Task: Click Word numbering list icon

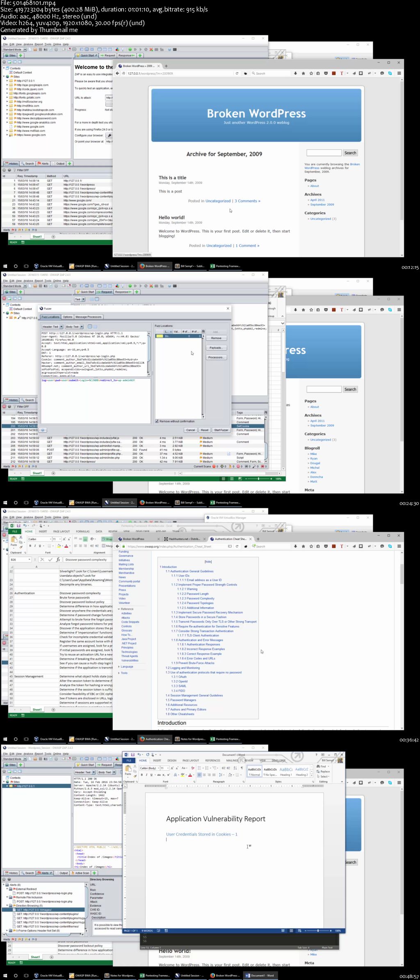Action: [206, 768]
